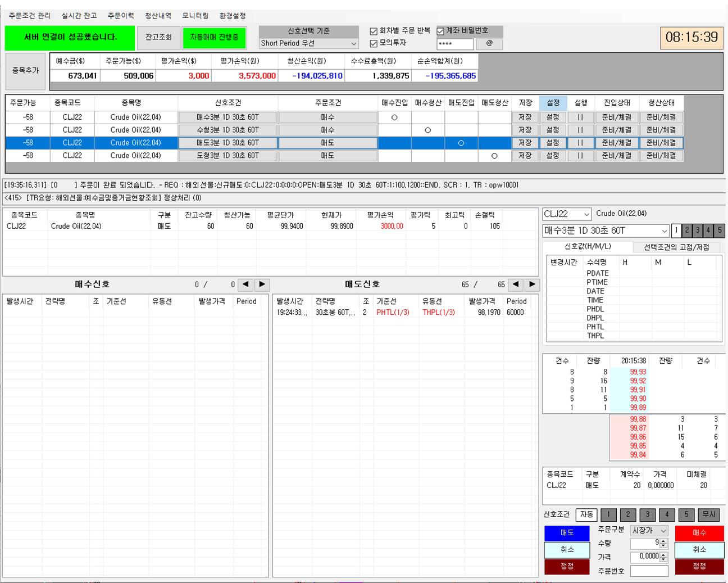This screenshot has width=728, height=583.
Task: Select 매도진입 circle in 매도3분 row
Action: (x=461, y=143)
